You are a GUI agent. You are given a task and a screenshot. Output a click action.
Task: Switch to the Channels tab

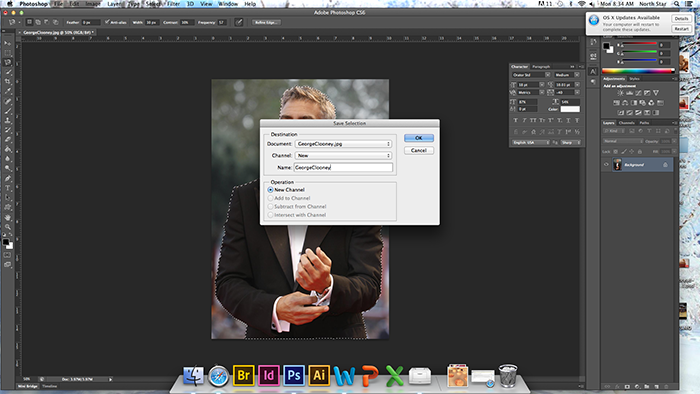click(626, 123)
